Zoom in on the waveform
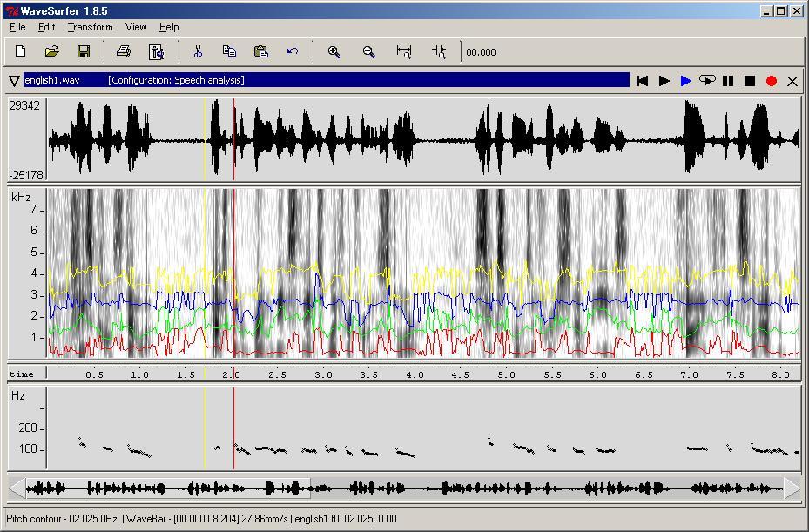Screen dimensions: 809x532 point(334,52)
